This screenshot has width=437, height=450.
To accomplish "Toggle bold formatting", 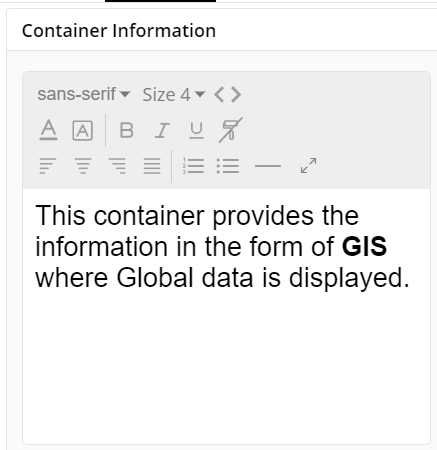I will (127, 130).
